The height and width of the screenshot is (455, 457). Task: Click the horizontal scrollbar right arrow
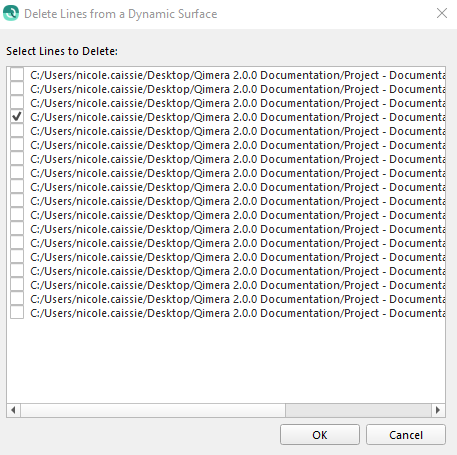438,410
